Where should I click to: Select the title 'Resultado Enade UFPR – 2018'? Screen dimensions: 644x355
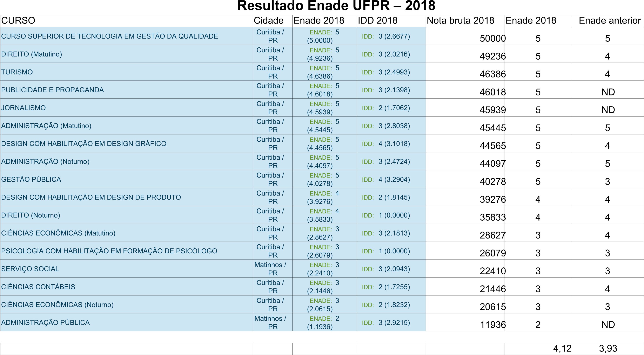(336, 6)
